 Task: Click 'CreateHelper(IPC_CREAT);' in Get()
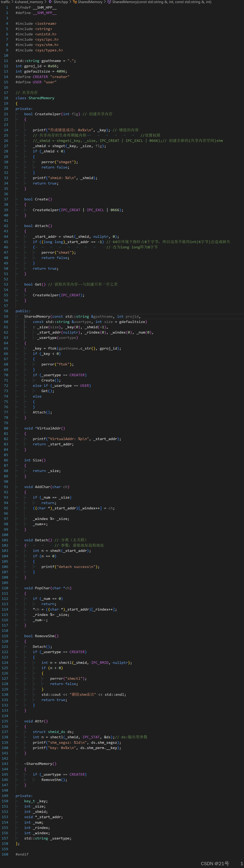pyautogui.click(x=59, y=295)
